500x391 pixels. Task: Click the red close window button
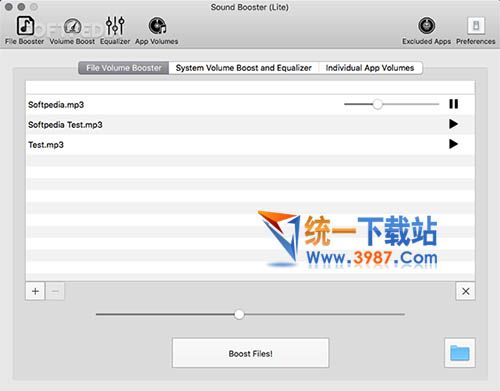pyautogui.click(x=9, y=7)
